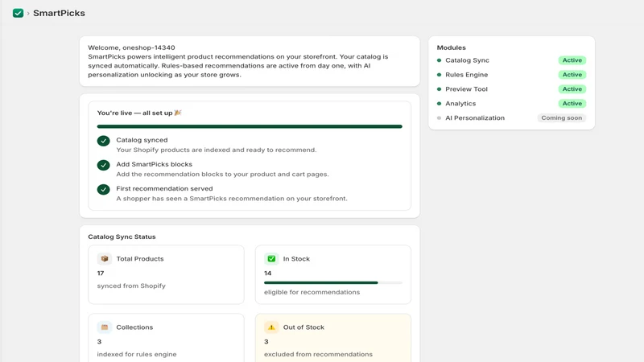Click the First recommendation served check icon
The width and height of the screenshot is (644, 362).
pos(104,189)
